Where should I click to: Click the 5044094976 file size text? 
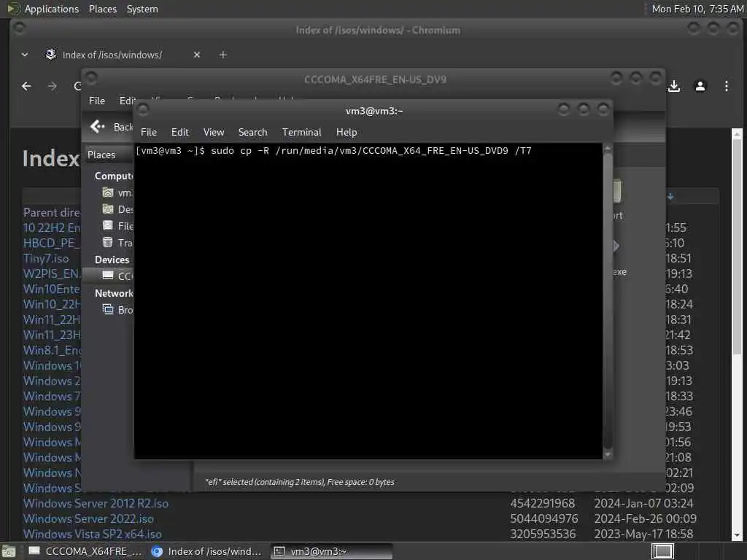(544, 518)
